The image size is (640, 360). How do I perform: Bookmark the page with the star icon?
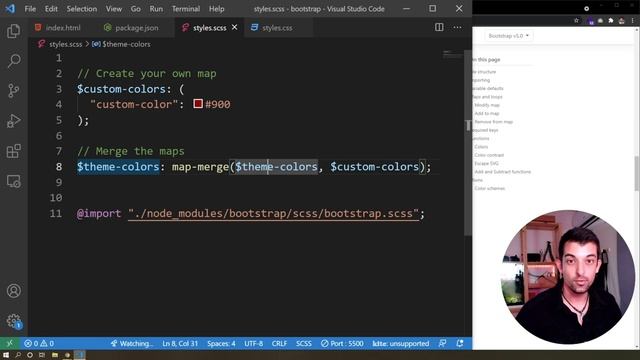point(576,20)
